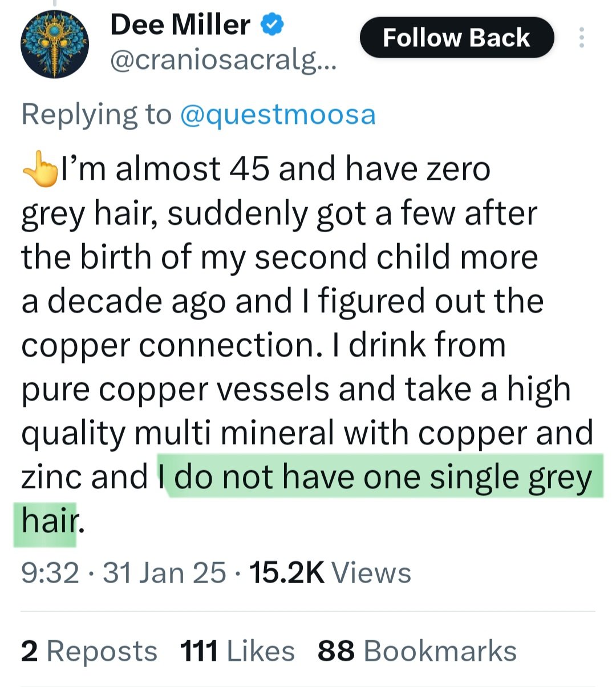Image resolution: width=616 pixels, height=687 pixels.
Task: Show the 88 Bookmarks count
Action: [417, 651]
